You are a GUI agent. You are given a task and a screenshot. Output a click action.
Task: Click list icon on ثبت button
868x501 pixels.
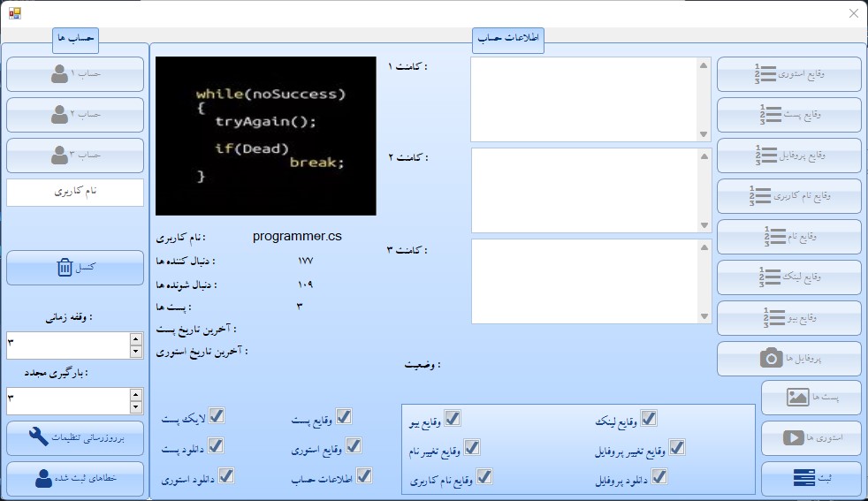pyautogui.click(x=803, y=478)
